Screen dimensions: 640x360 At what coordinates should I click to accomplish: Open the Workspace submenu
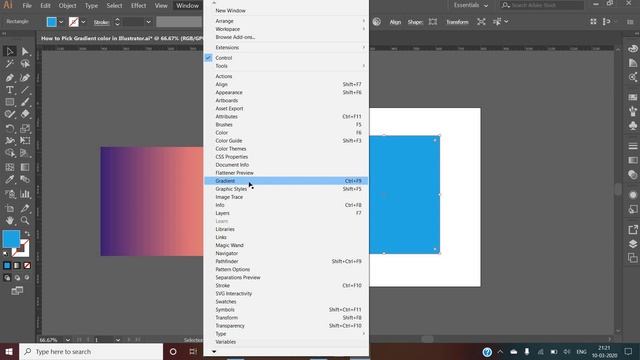[x=286, y=29]
